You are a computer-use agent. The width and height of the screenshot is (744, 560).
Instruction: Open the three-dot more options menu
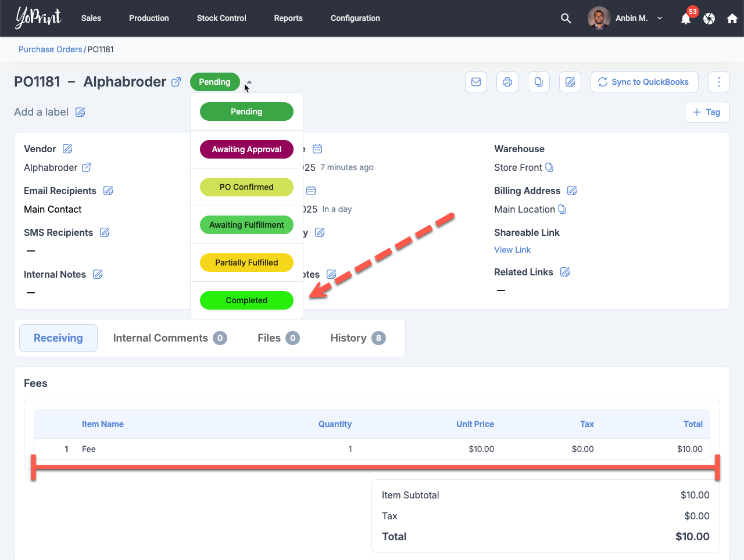tap(719, 82)
